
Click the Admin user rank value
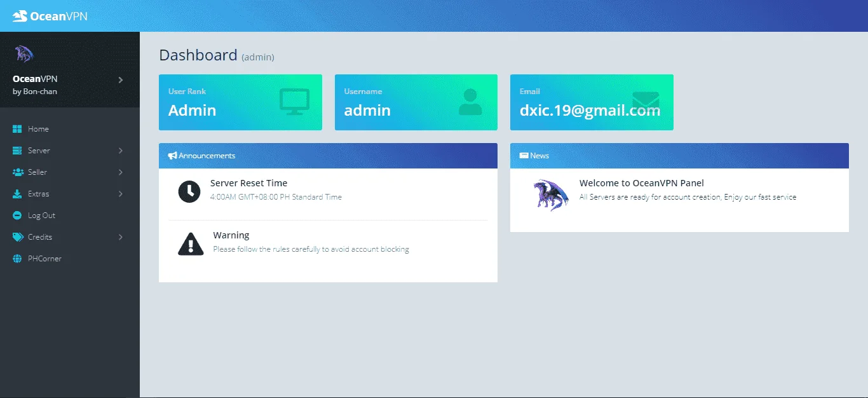pos(192,110)
